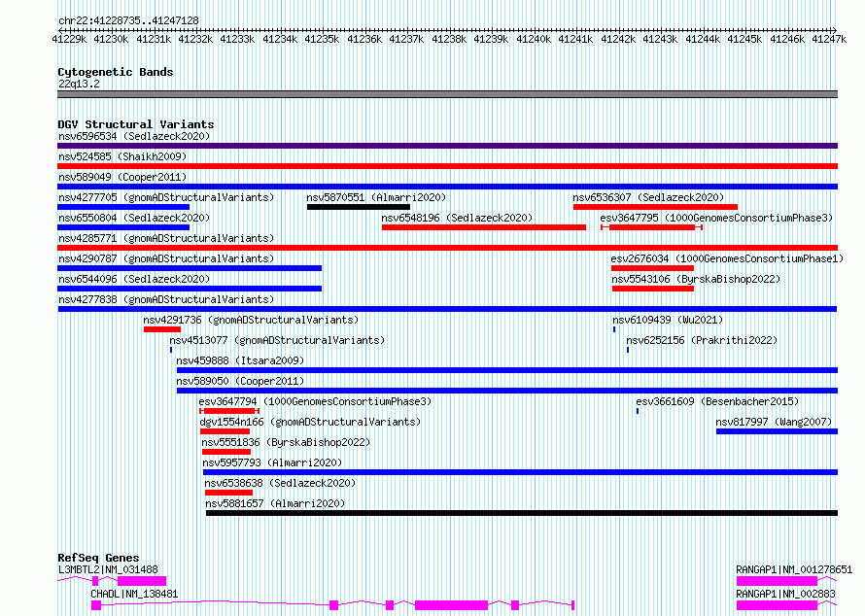The height and width of the screenshot is (616, 865).
Task: Click the red esv3647795 variant glyph
Action: pos(651,227)
